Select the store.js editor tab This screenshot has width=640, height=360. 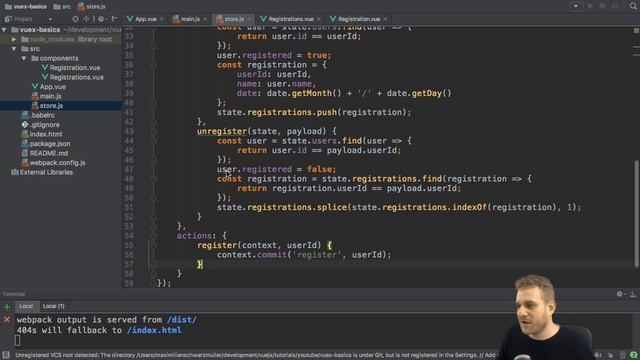[234, 19]
